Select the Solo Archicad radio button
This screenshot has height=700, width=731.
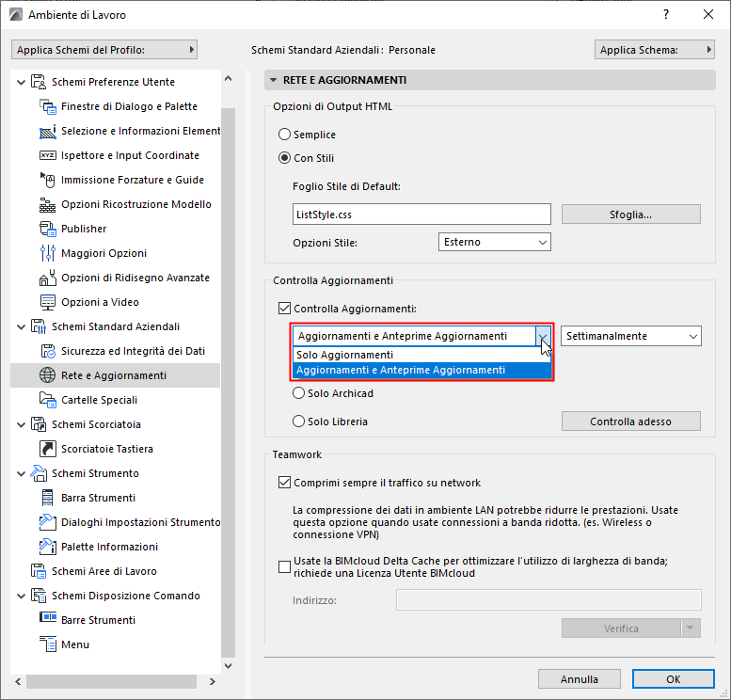298,393
